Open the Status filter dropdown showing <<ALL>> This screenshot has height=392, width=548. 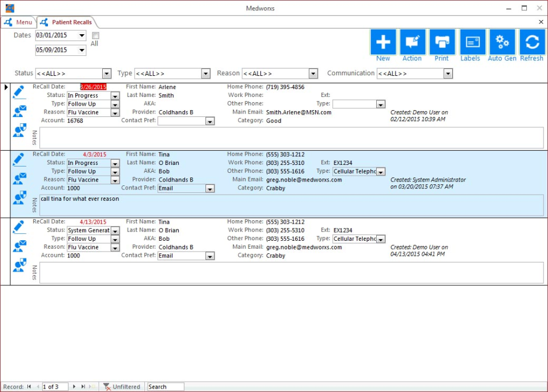click(x=106, y=73)
